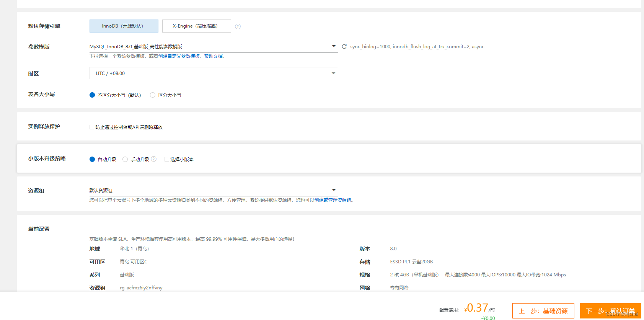This screenshot has width=644, height=320.
Task: Click the 华北 1（青岛）region value
Action: (134, 249)
